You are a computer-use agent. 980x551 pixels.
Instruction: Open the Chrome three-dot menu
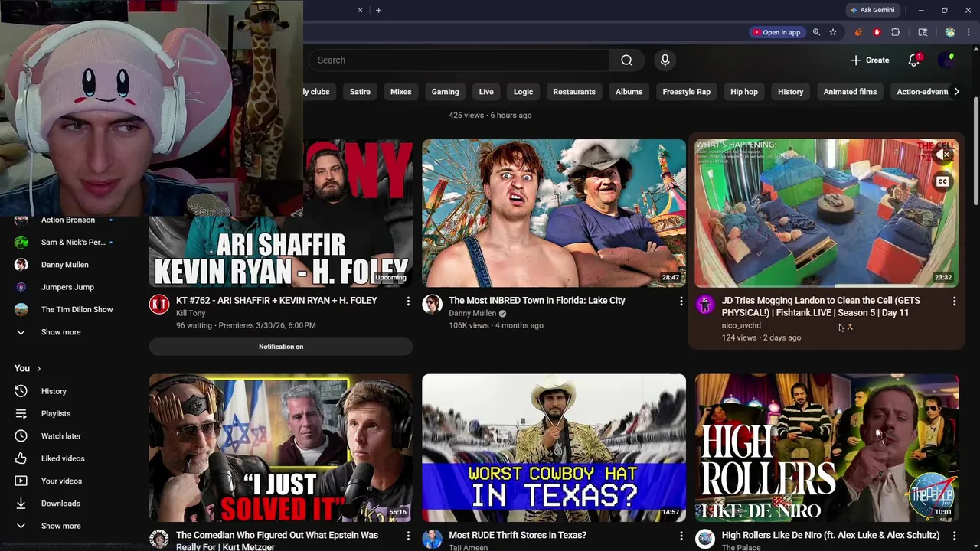[969, 32]
